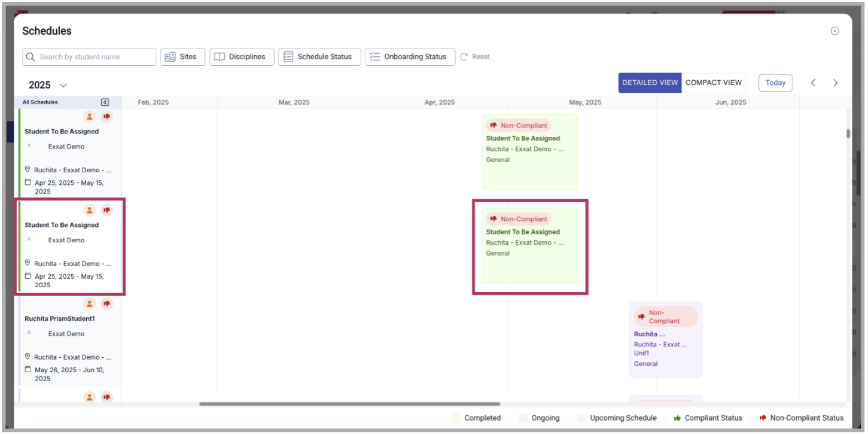The height and width of the screenshot is (435, 868).
Task: Switch to Detailed View
Action: (650, 83)
